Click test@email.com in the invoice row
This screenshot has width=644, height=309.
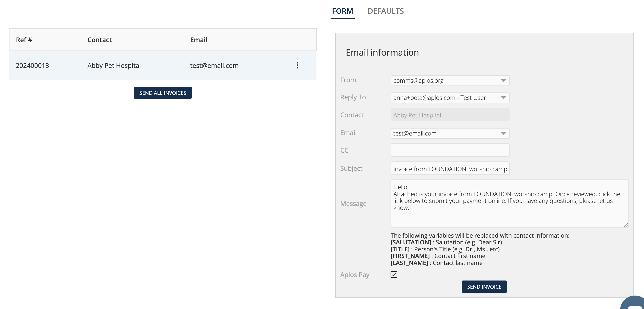pyautogui.click(x=214, y=66)
